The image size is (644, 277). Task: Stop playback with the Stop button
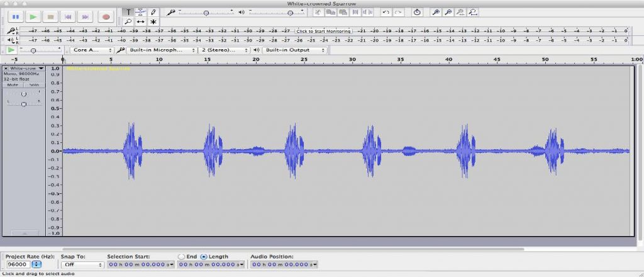tap(50, 17)
